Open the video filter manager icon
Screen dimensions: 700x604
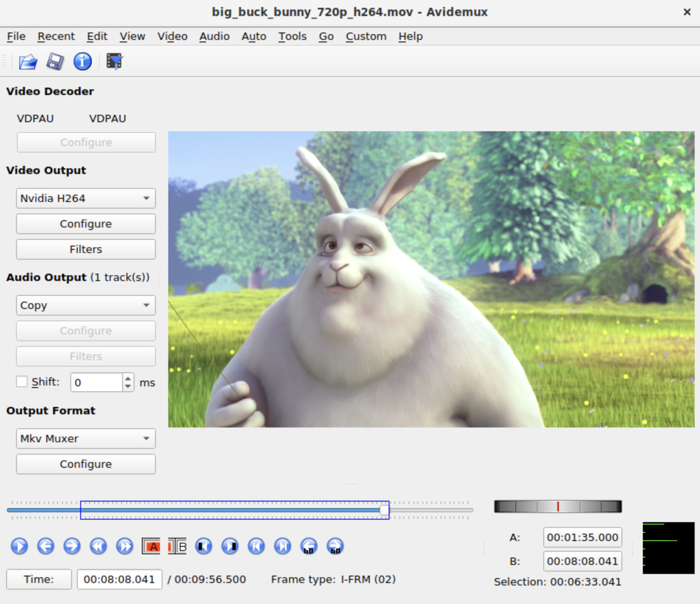click(x=115, y=62)
